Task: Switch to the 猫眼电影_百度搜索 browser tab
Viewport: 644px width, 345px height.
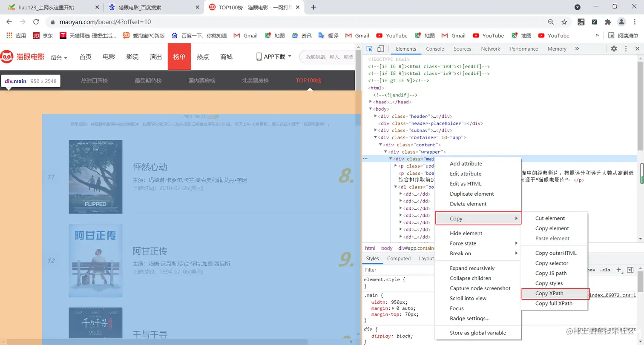Action: point(154,7)
